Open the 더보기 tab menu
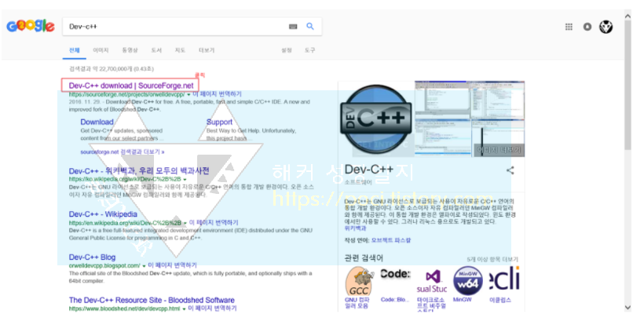The width and height of the screenshot is (644, 325). pos(207,50)
